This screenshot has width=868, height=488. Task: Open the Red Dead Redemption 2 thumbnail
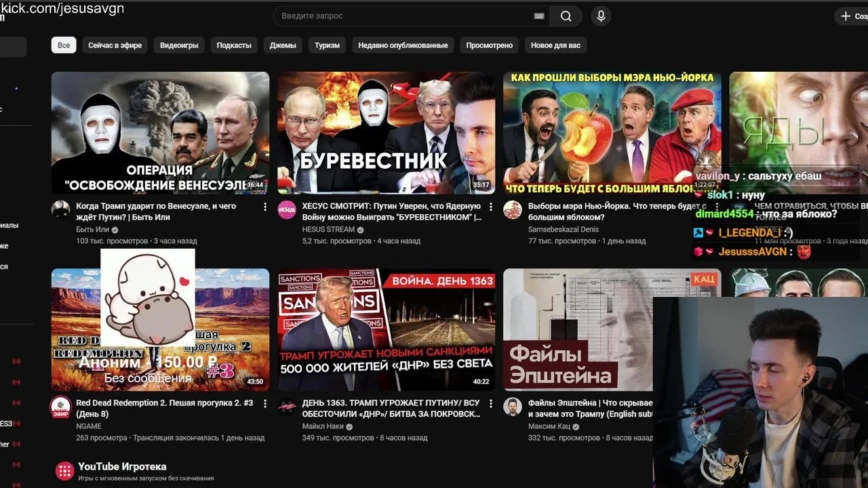[160, 329]
